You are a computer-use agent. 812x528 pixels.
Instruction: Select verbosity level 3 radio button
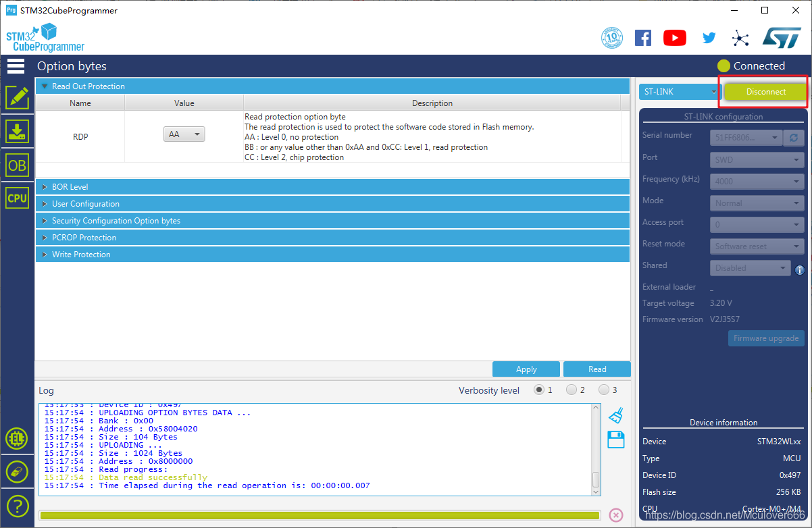pos(603,390)
